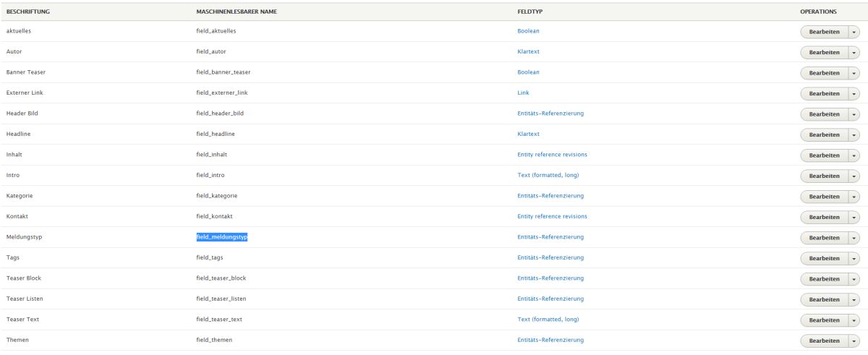Click Bearbeiten for field_kategorie
The height and width of the screenshot is (355, 868).
pos(824,197)
